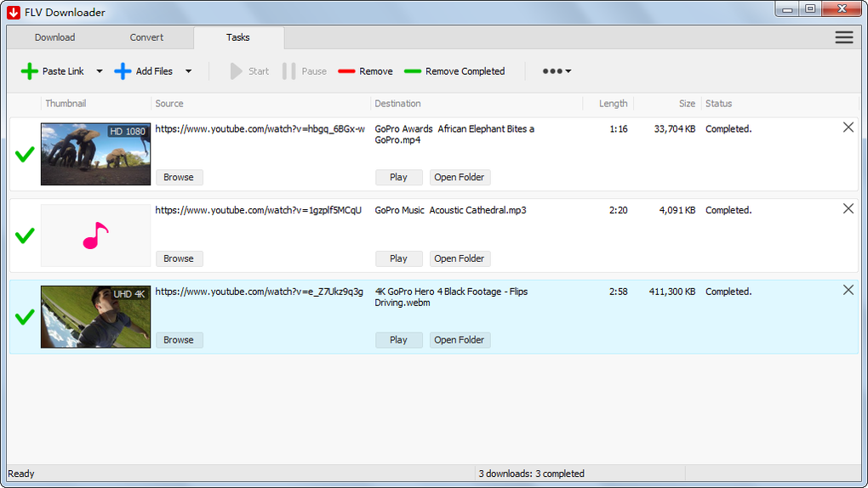Browse the Acoustic Cathedral source
This screenshot has height=488, width=868.
pyautogui.click(x=179, y=258)
